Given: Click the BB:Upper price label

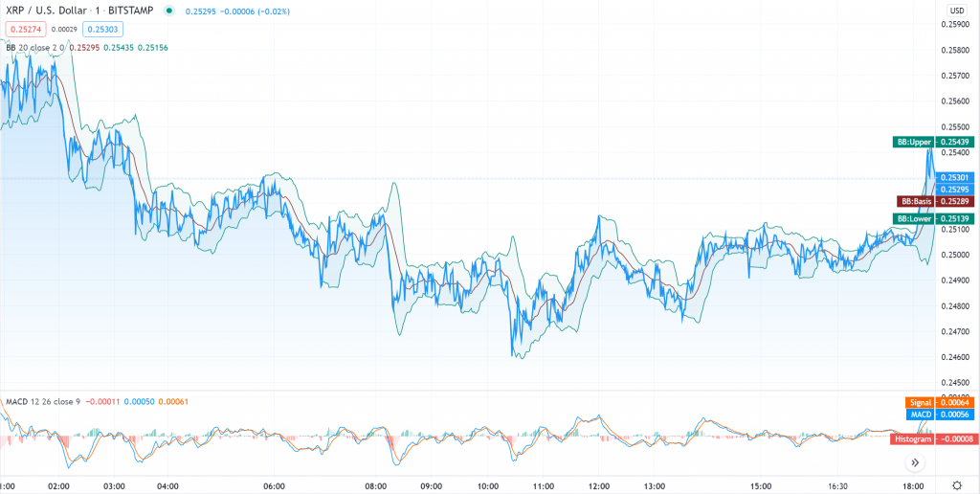Looking at the screenshot, I should [914, 142].
